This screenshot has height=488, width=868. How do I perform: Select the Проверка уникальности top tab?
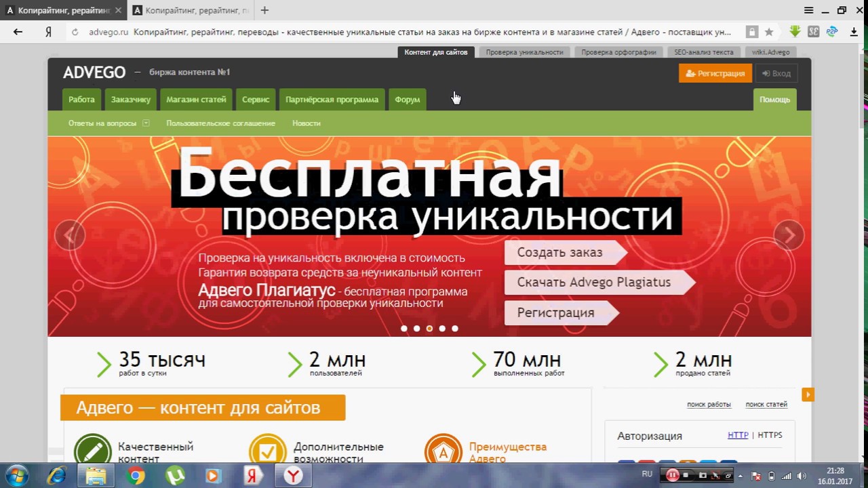(x=524, y=52)
